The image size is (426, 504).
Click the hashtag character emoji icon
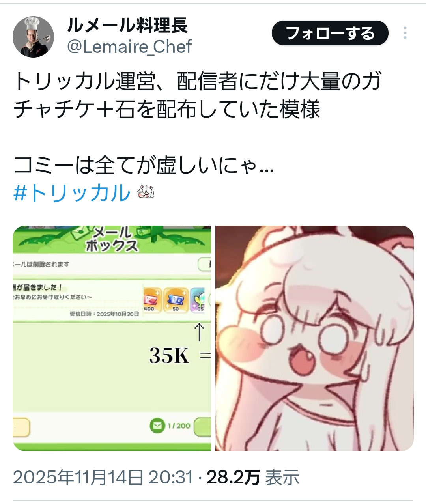pyautogui.click(x=146, y=192)
